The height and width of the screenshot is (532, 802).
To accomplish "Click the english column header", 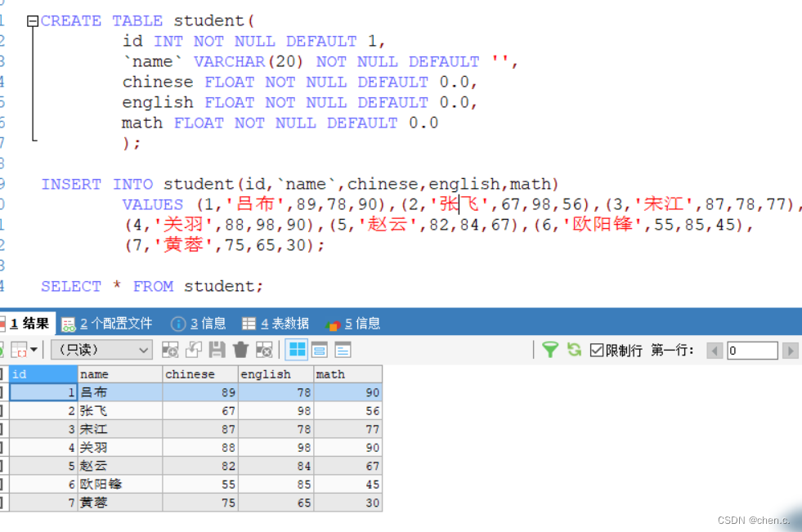I will click(x=276, y=374).
